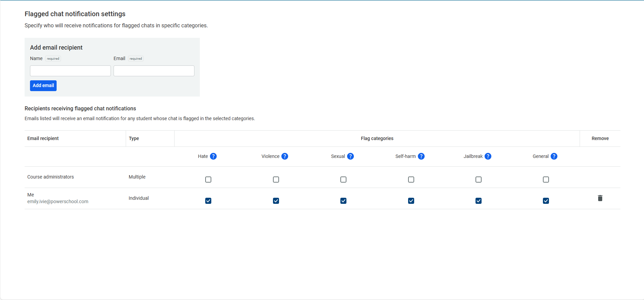The height and width of the screenshot is (300, 644).
Task: Open the Hate category help icon
Action: (x=213, y=156)
